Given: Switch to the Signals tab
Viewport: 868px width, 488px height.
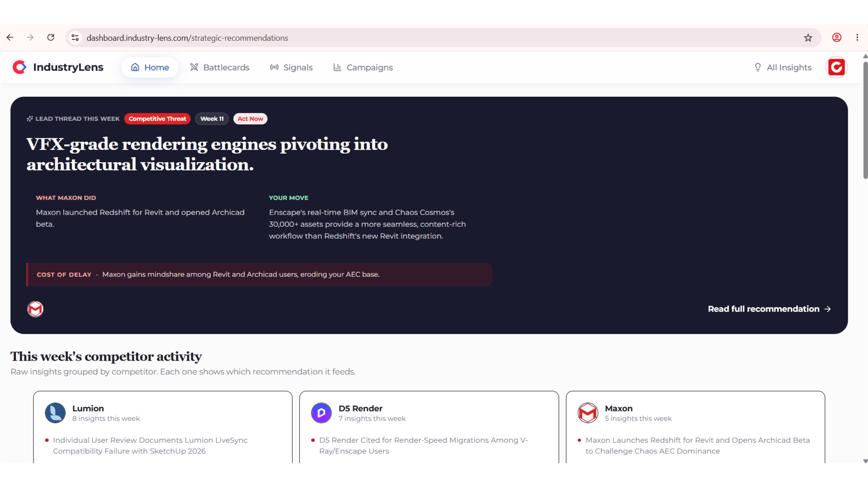Looking at the screenshot, I should click(x=291, y=67).
